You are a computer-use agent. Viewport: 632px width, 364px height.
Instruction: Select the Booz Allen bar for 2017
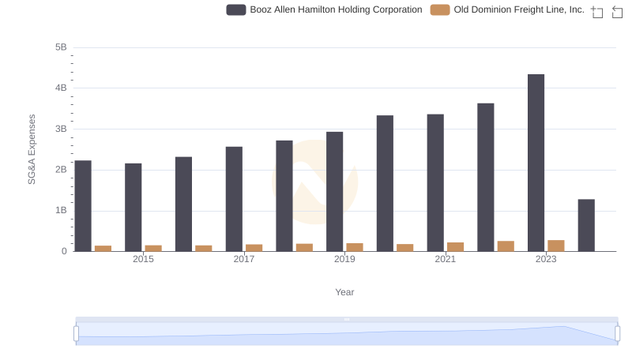[234, 199]
